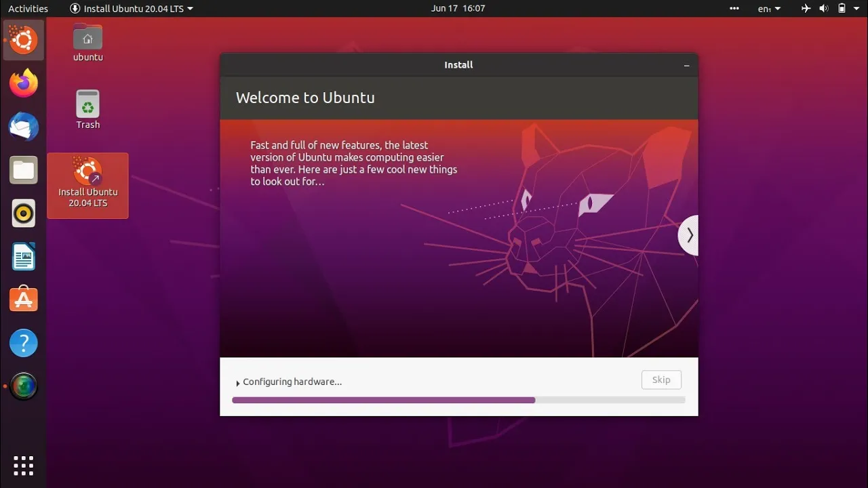868x488 pixels.
Task: Show Applications grid button
Action: tap(24, 465)
